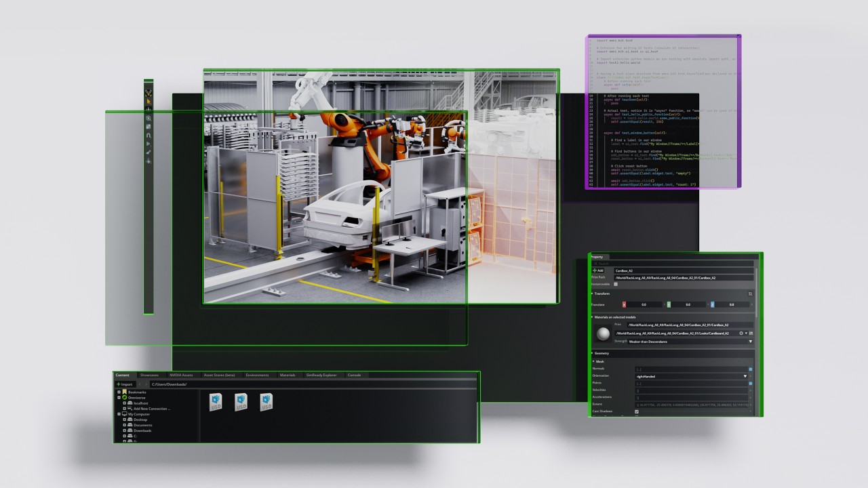868x488 pixels.
Task: Click the blue marker beside Normals
Action: (751, 369)
